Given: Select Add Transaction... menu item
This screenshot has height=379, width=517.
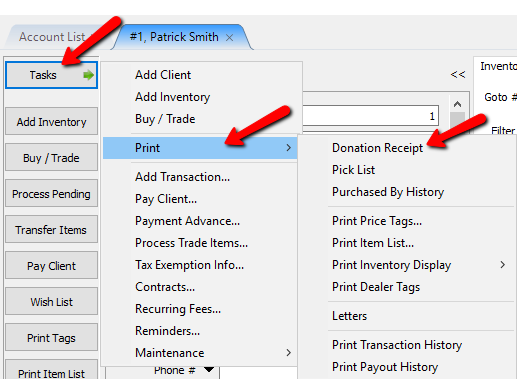Looking at the screenshot, I should pyautogui.click(x=200, y=177).
